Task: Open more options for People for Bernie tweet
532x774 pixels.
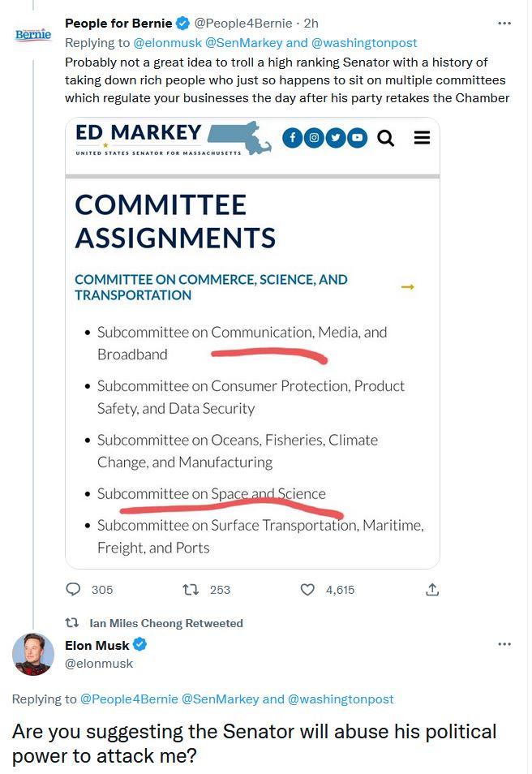Action: pos(504,24)
